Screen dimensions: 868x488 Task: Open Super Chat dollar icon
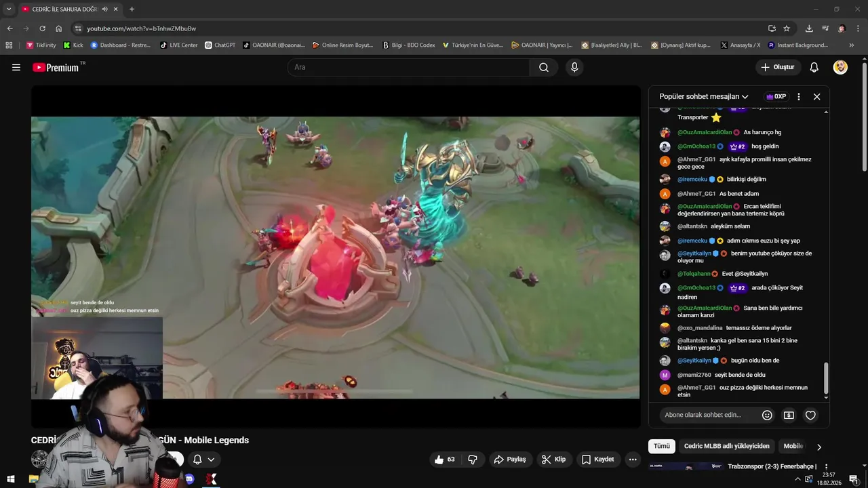(789, 415)
